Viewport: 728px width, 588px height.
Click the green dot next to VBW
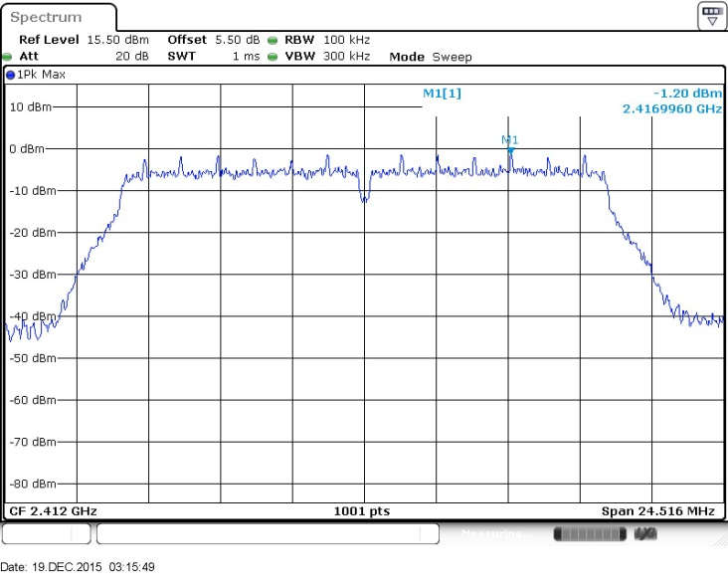point(273,57)
